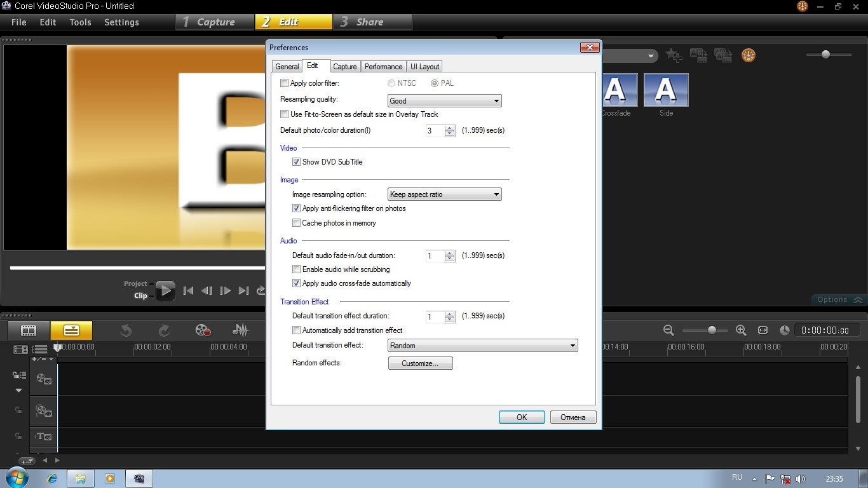Image resolution: width=868 pixels, height=488 pixels.
Task: Zoom out on the timeline
Action: (x=668, y=330)
